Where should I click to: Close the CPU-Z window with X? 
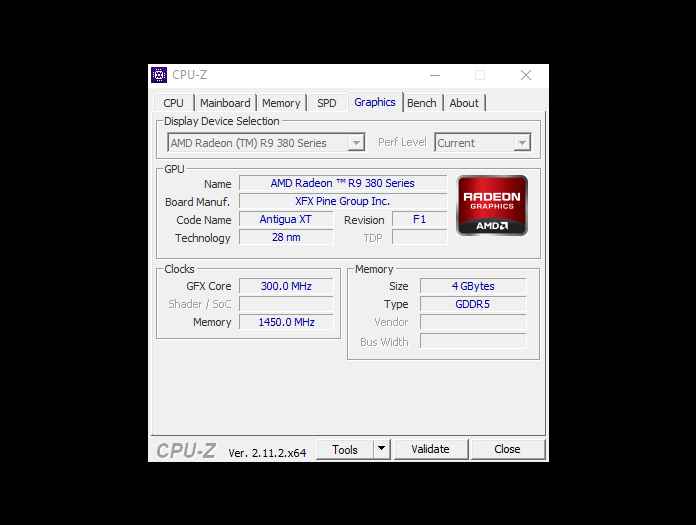coord(526,75)
